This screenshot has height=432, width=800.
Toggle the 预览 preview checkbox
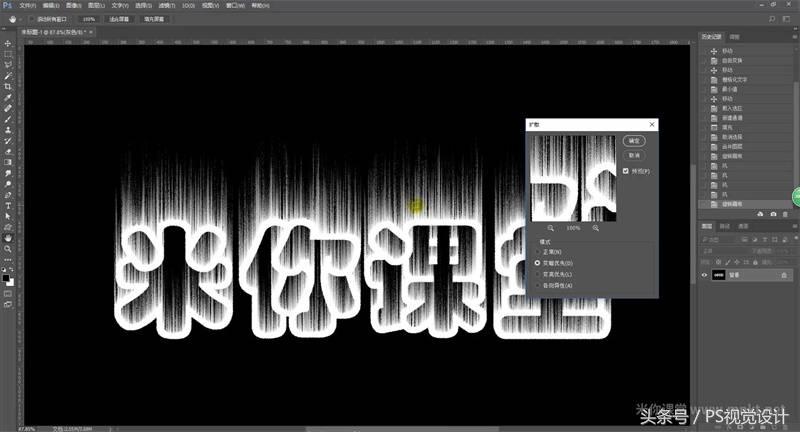coord(626,171)
